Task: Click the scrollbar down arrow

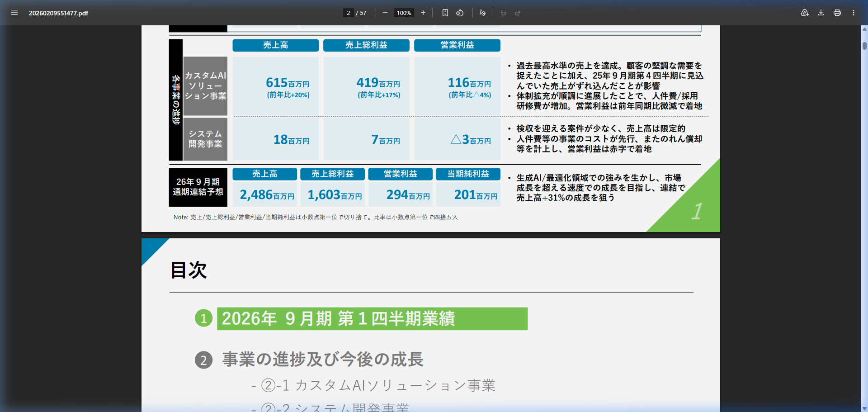Action: [x=864, y=408]
